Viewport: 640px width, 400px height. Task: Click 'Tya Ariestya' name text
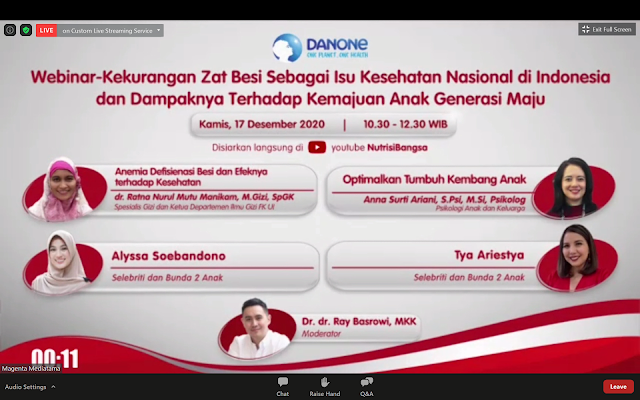click(x=489, y=255)
